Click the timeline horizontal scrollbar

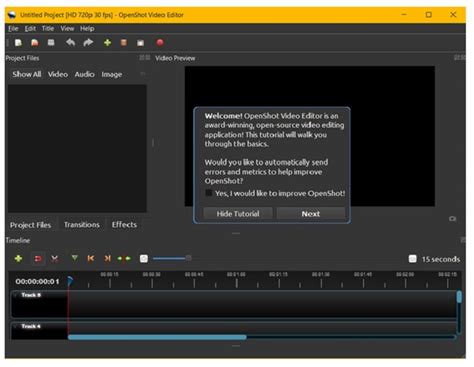[157, 337]
